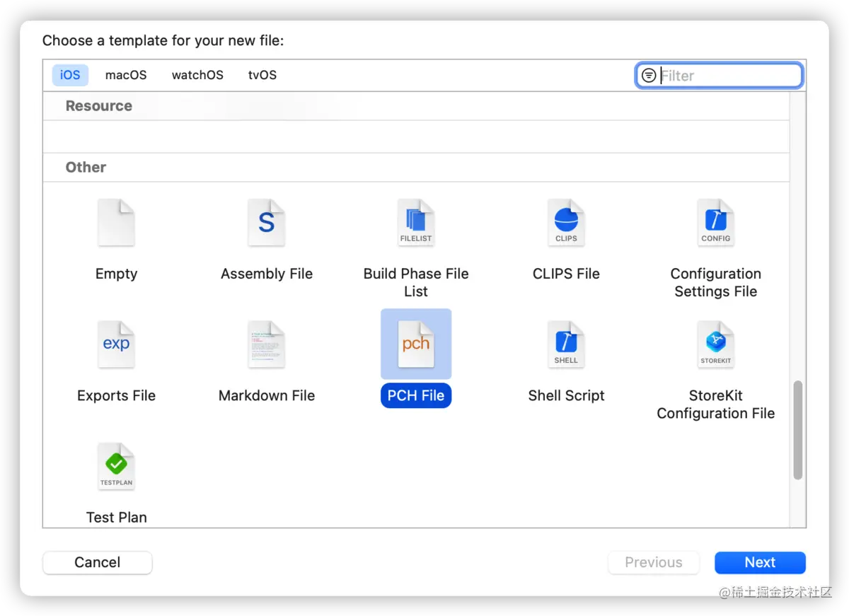Click the filter icon in search field
The height and width of the screenshot is (616, 849).
[649, 76]
